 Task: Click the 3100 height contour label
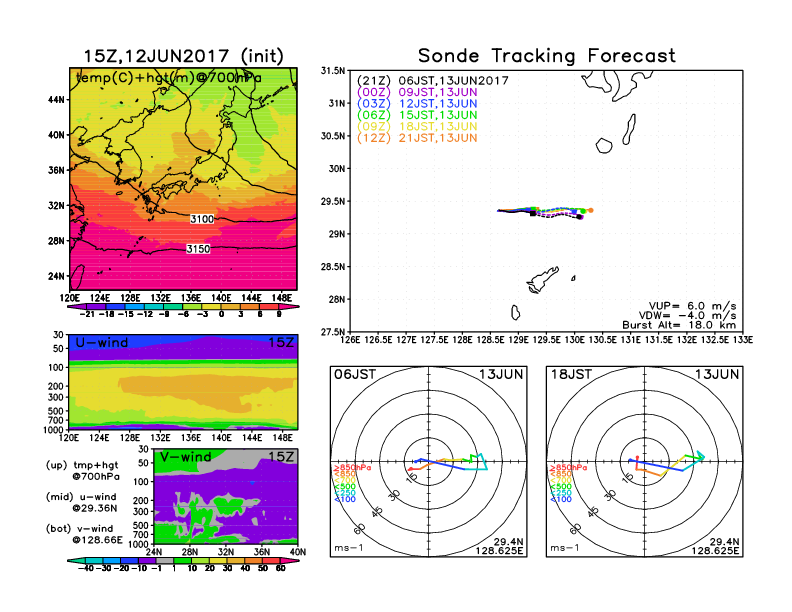(x=202, y=219)
